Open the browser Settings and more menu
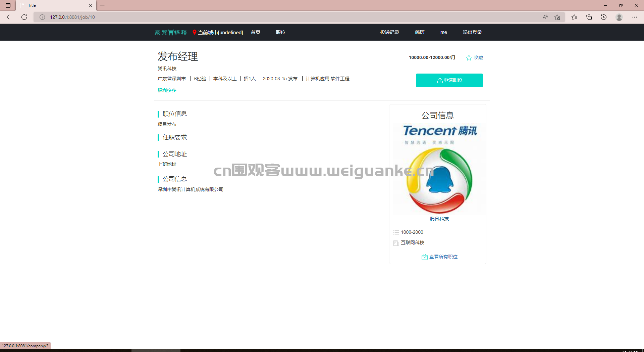Viewport: 644px width, 352px height. tap(635, 17)
